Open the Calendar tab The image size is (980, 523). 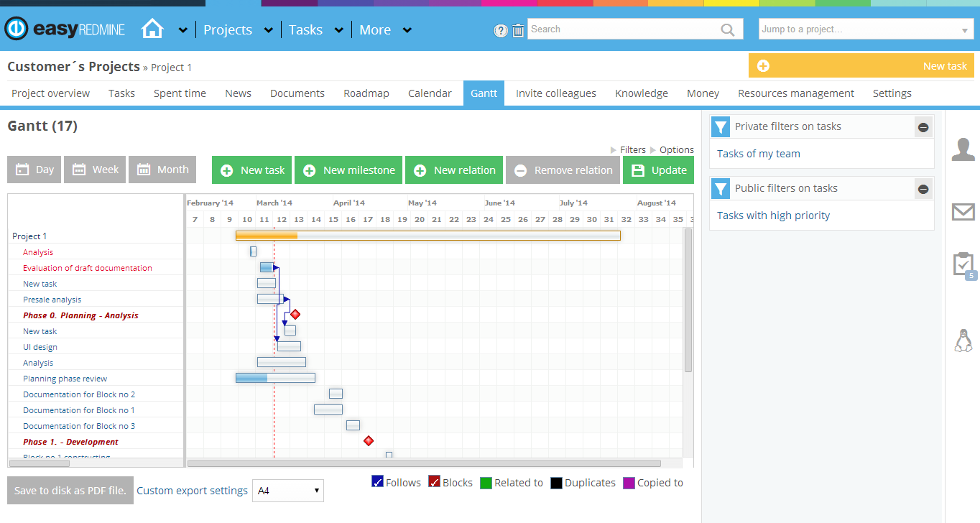[430, 93]
